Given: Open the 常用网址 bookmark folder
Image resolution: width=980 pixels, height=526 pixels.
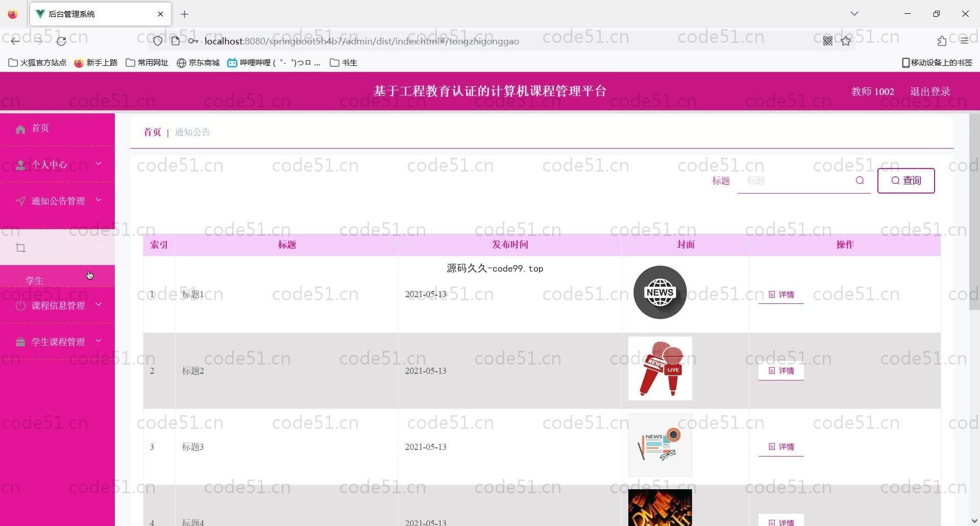Looking at the screenshot, I should coord(147,63).
